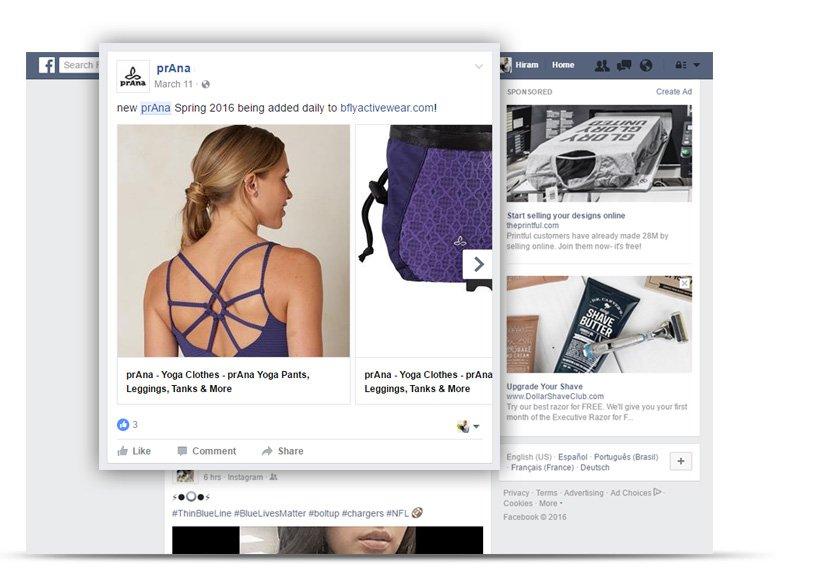The height and width of the screenshot is (574, 822).
Task: Like the prAna post
Action: coord(134,451)
